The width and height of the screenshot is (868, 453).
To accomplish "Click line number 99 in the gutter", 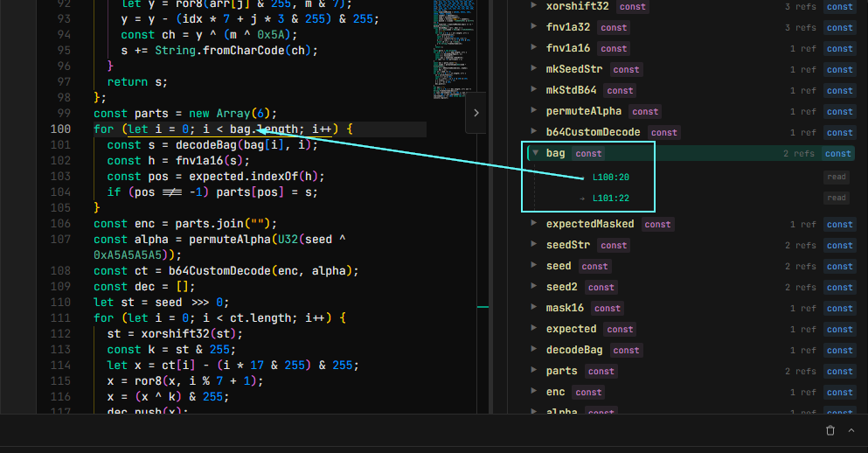I will (x=64, y=113).
